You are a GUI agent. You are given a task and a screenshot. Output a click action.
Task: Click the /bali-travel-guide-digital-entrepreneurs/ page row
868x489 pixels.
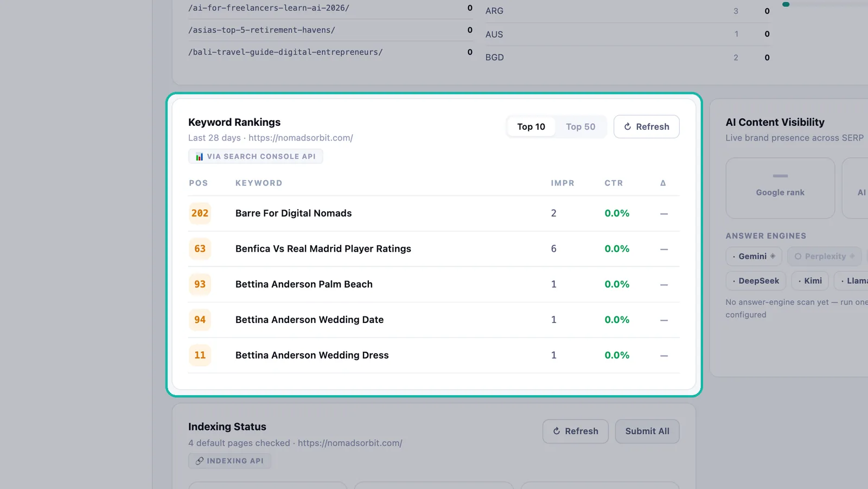pyautogui.click(x=330, y=52)
